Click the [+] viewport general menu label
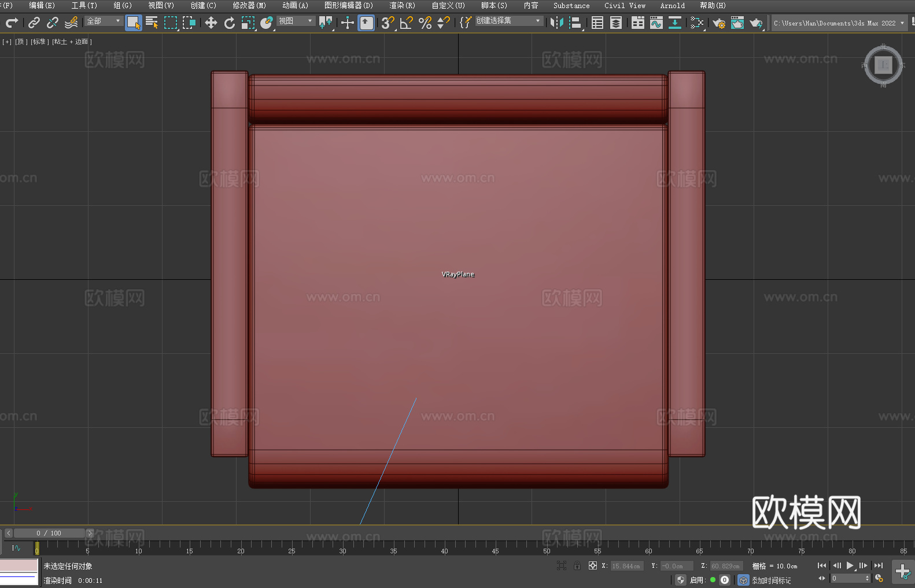 coord(7,42)
